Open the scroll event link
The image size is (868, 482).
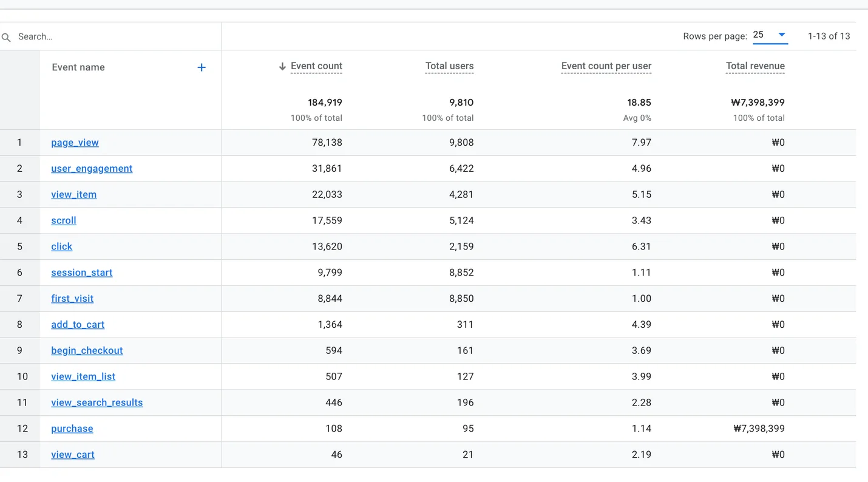pyautogui.click(x=64, y=221)
